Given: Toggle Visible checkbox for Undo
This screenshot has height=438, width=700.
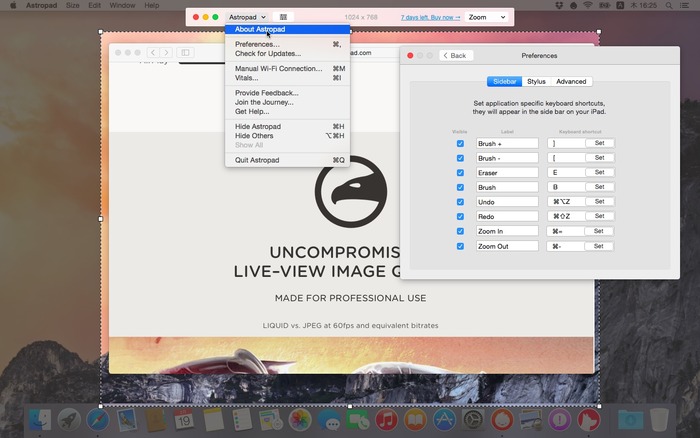Looking at the screenshot, I should pyautogui.click(x=460, y=202).
